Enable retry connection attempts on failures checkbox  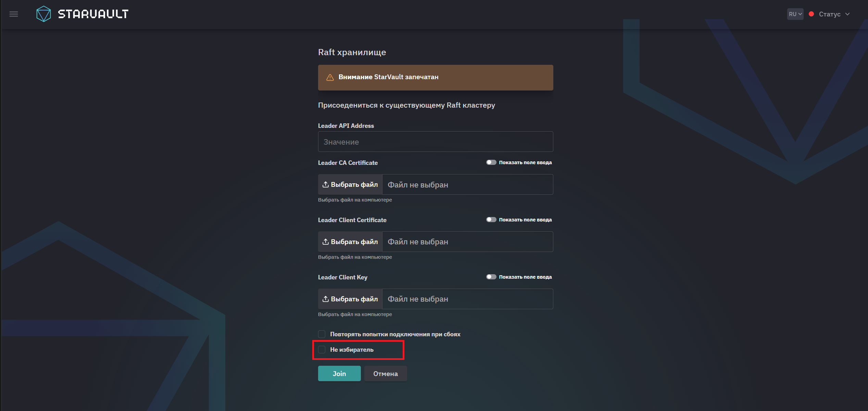(322, 334)
